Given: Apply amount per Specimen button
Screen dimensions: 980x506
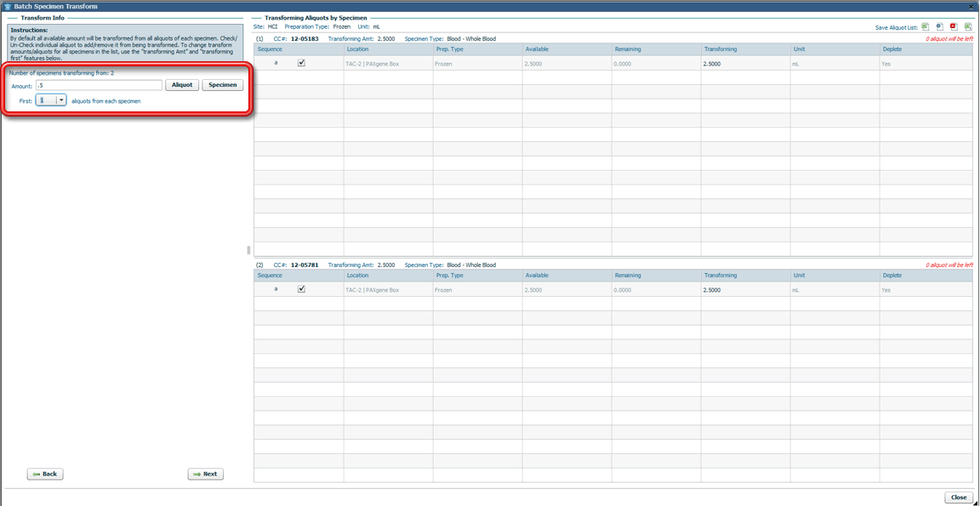Looking at the screenshot, I should (223, 85).
